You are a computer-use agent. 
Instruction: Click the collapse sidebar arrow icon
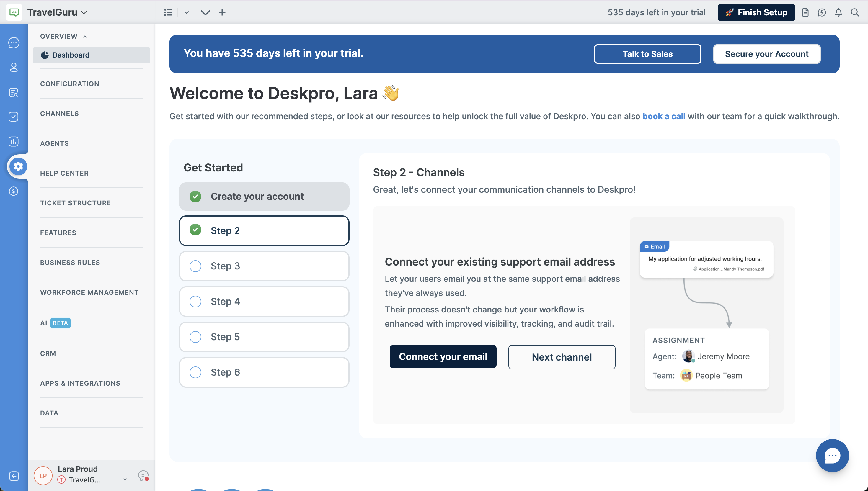14,476
